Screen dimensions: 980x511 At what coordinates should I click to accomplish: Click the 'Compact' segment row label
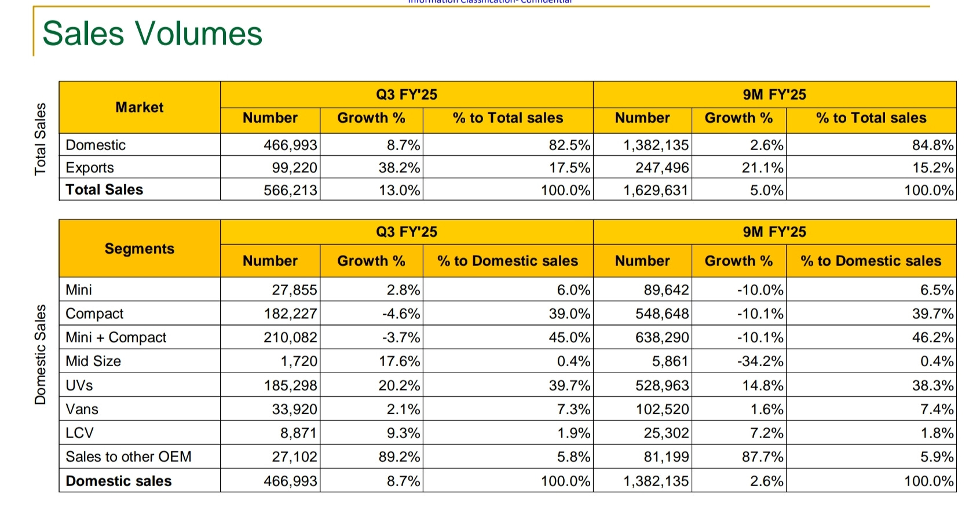point(94,313)
